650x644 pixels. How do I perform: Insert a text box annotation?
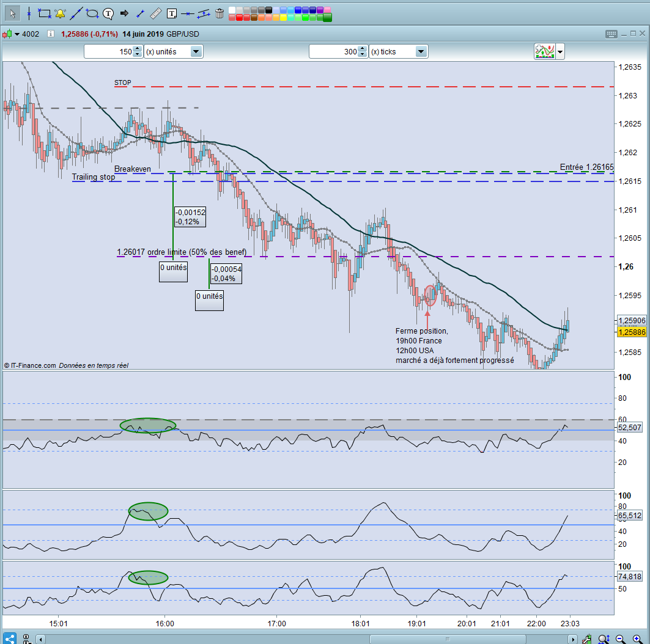[x=172, y=13]
